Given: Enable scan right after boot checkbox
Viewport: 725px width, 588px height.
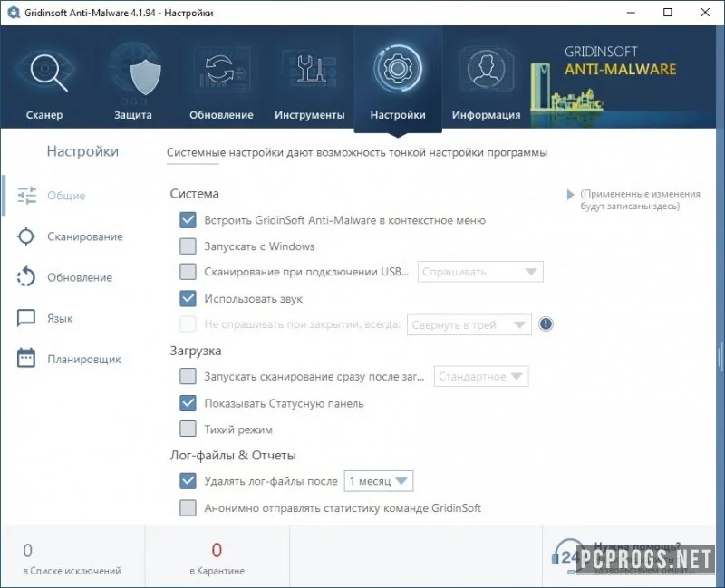Looking at the screenshot, I should click(188, 376).
